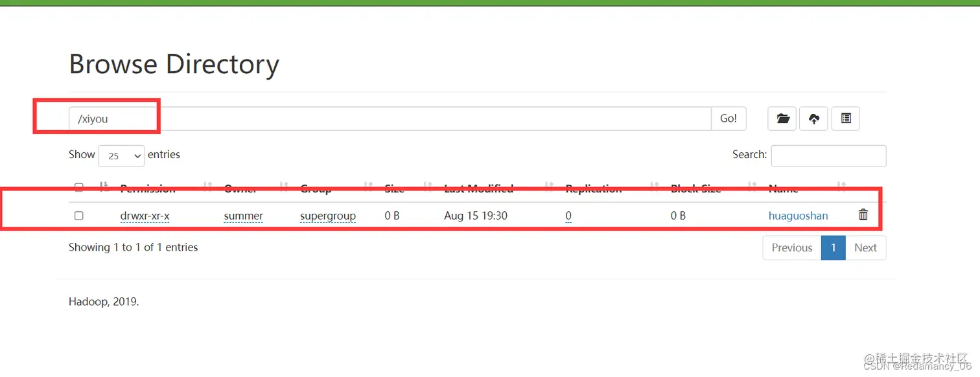Sort by the Size column arrows
980x377 pixels.
pos(428,187)
